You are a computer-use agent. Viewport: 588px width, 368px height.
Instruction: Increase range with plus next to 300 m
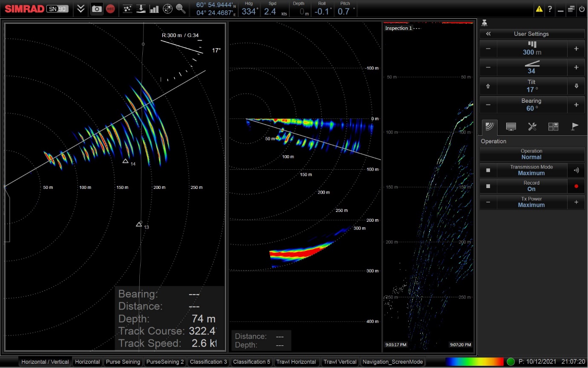pyautogui.click(x=576, y=49)
